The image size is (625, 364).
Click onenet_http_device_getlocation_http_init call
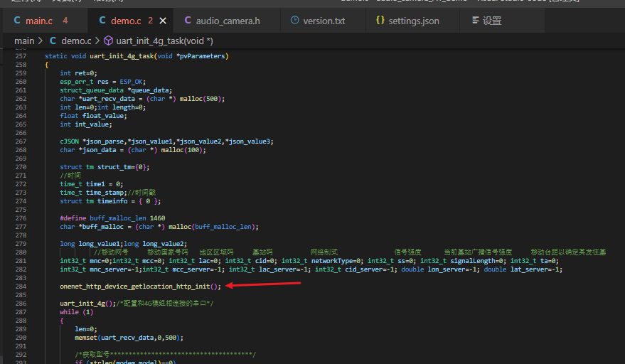tap(139, 287)
